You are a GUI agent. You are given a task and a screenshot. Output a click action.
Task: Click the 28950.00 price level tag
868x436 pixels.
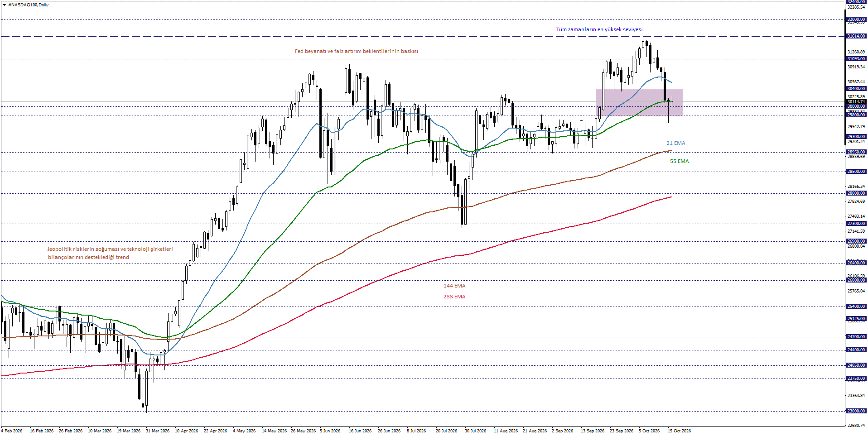(x=856, y=152)
